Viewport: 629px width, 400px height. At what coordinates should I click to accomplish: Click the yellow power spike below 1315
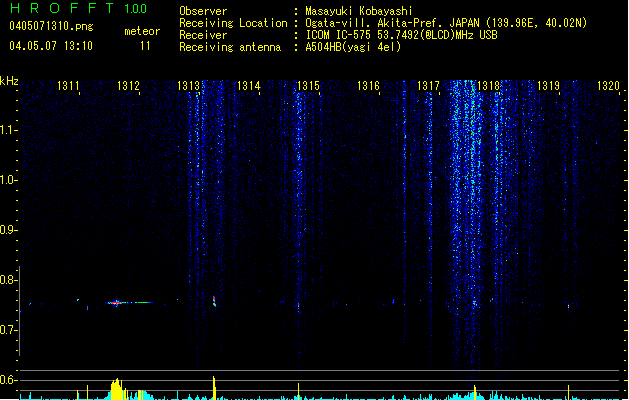298,391
